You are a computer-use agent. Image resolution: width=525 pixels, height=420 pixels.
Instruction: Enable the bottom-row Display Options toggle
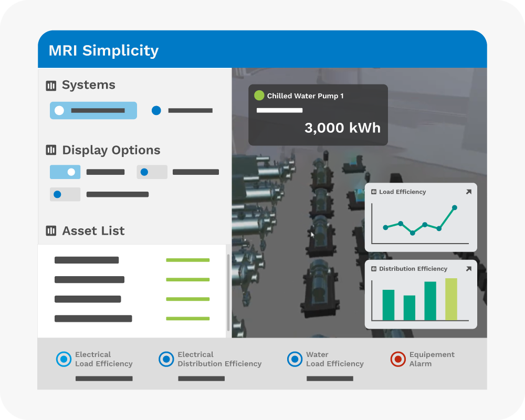pyautogui.click(x=65, y=194)
